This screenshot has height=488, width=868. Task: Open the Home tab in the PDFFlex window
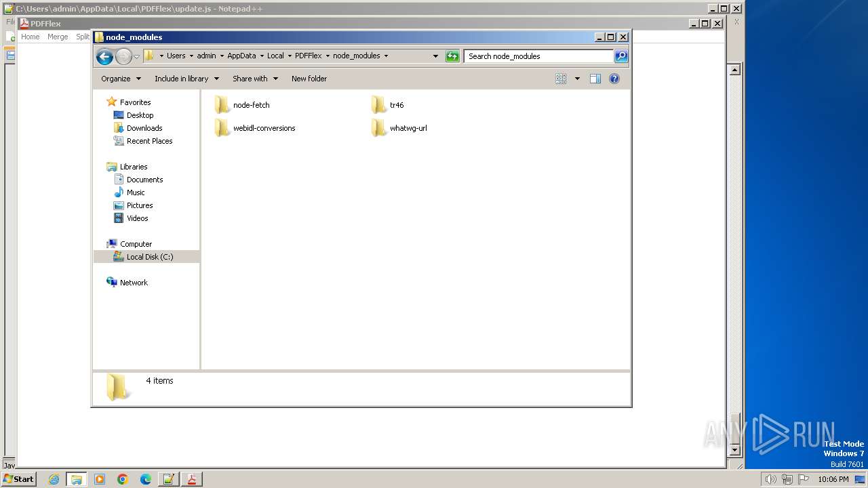click(30, 37)
